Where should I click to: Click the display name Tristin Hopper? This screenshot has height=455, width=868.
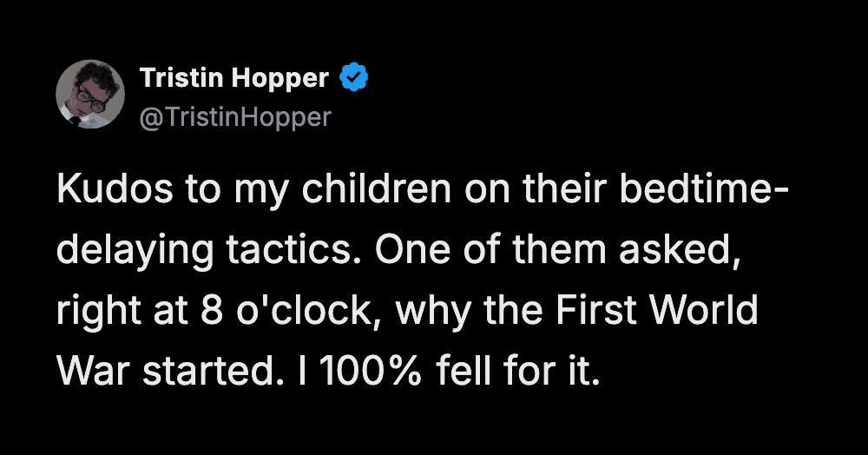point(234,79)
